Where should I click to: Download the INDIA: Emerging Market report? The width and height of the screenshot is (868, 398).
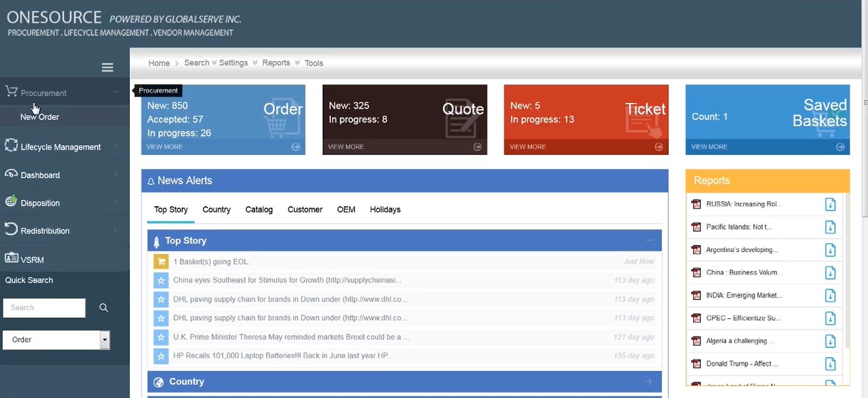(x=830, y=295)
